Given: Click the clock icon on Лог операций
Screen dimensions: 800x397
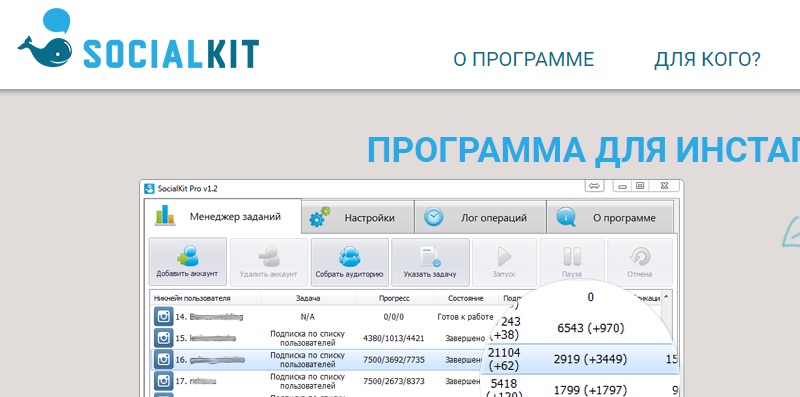Looking at the screenshot, I should 434,217.
